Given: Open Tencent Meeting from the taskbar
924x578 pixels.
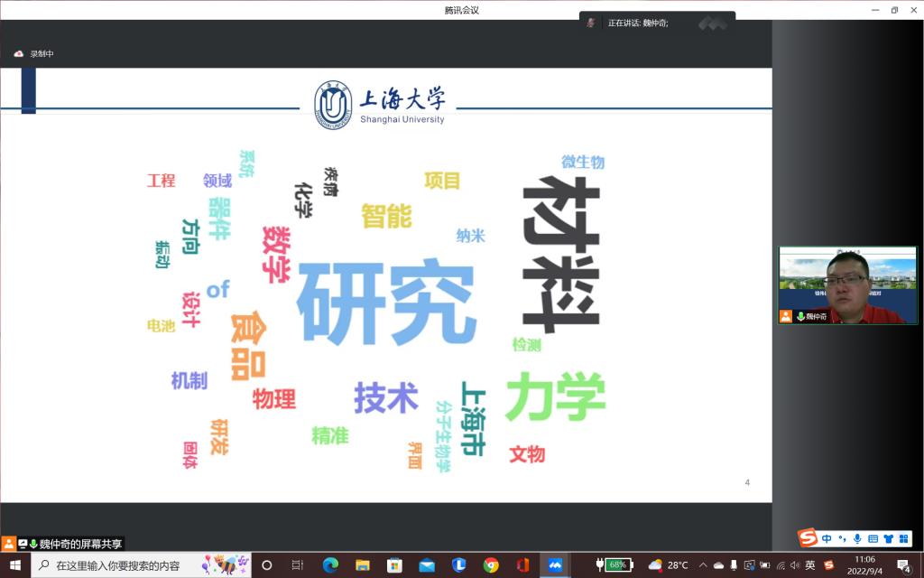Looking at the screenshot, I should [x=555, y=565].
